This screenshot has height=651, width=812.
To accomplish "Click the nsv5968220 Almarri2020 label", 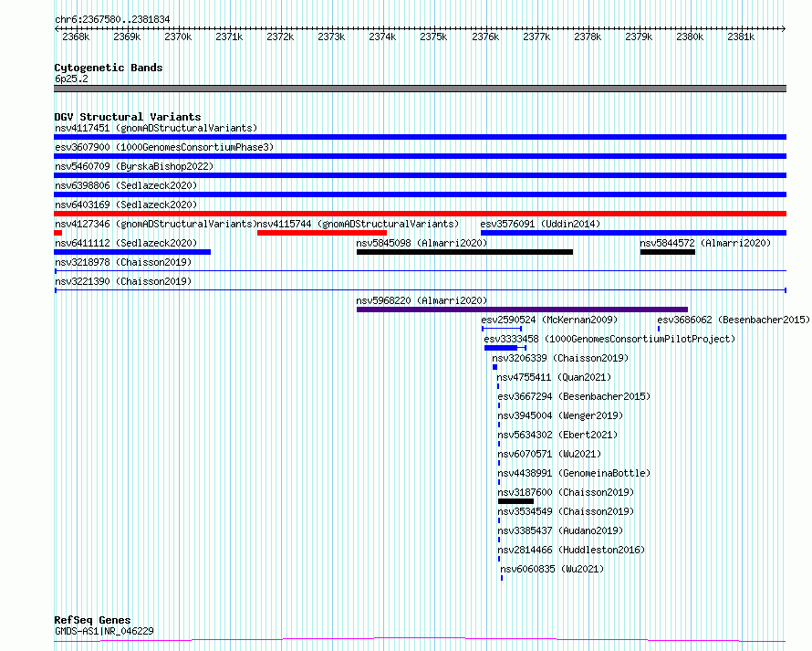I will 422,300.
